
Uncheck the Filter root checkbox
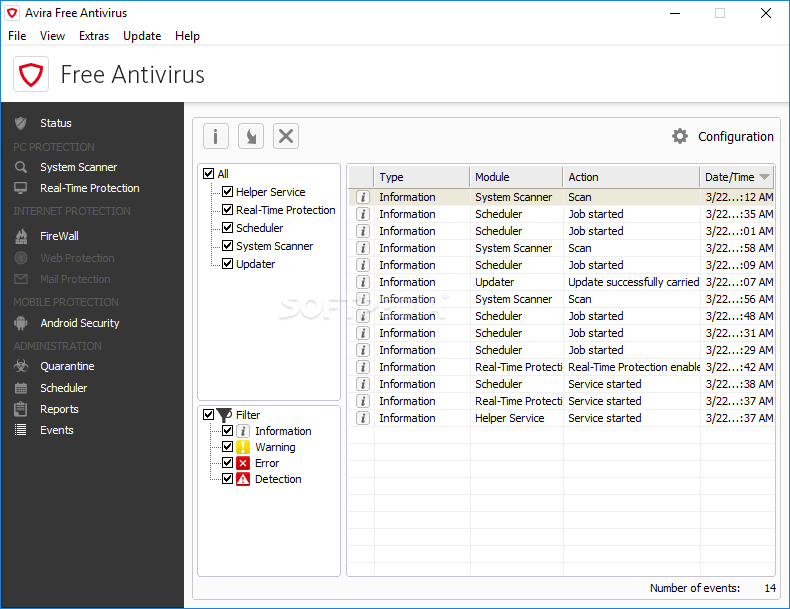[x=209, y=415]
